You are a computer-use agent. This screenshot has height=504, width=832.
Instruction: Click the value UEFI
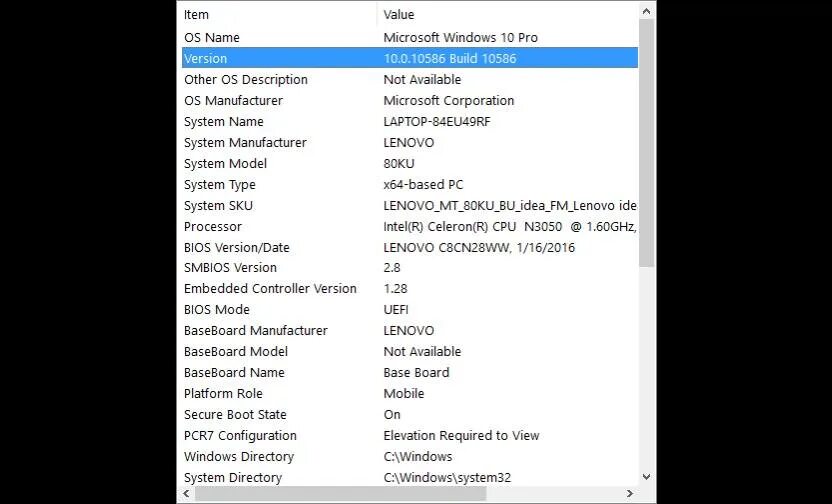(396, 309)
